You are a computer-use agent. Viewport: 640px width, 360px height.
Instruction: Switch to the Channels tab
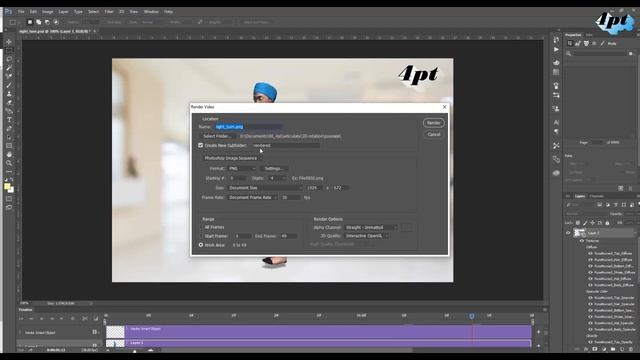click(x=596, y=196)
